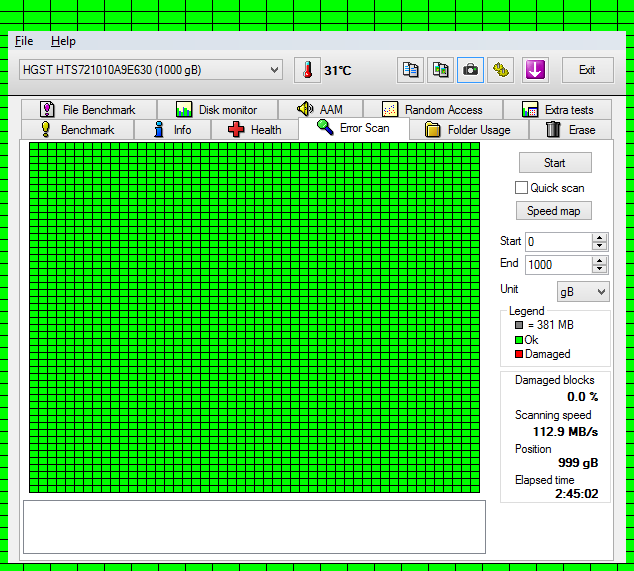Click the purple down-arrow minimize to tray icon
The width and height of the screenshot is (634, 571).
click(x=535, y=70)
